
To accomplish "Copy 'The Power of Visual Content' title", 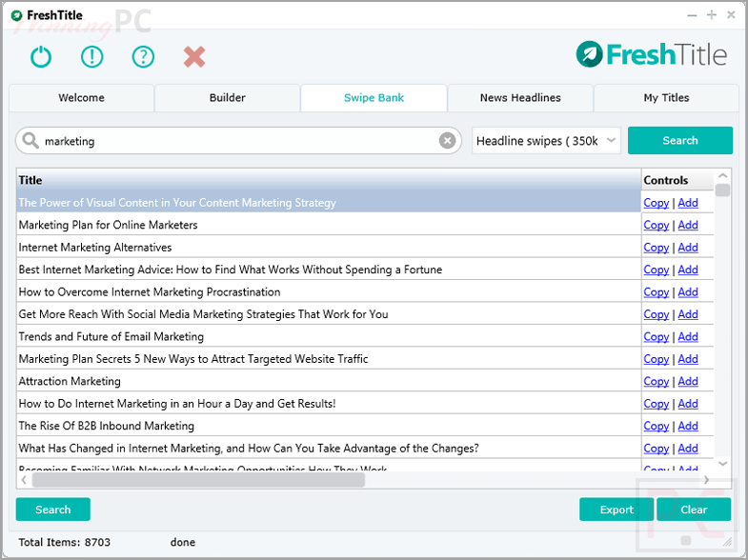I will pyautogui.click(x=656, y=203).
